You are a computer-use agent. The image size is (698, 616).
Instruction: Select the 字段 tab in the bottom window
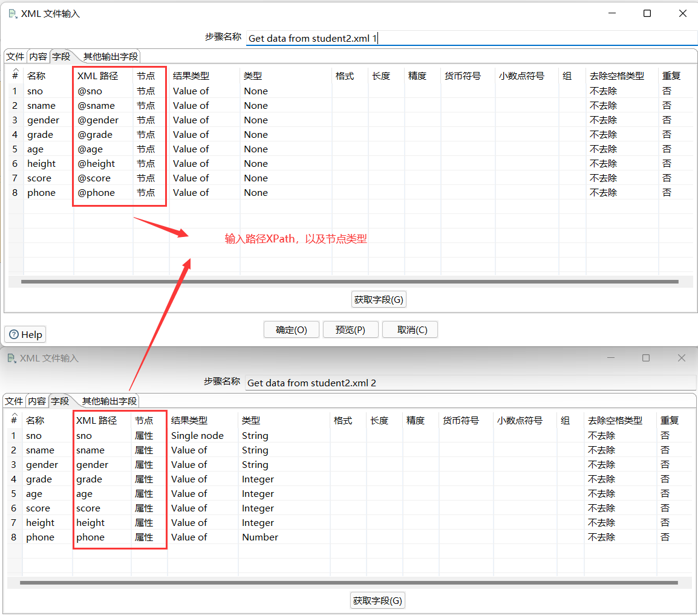(x=60, y=401)
